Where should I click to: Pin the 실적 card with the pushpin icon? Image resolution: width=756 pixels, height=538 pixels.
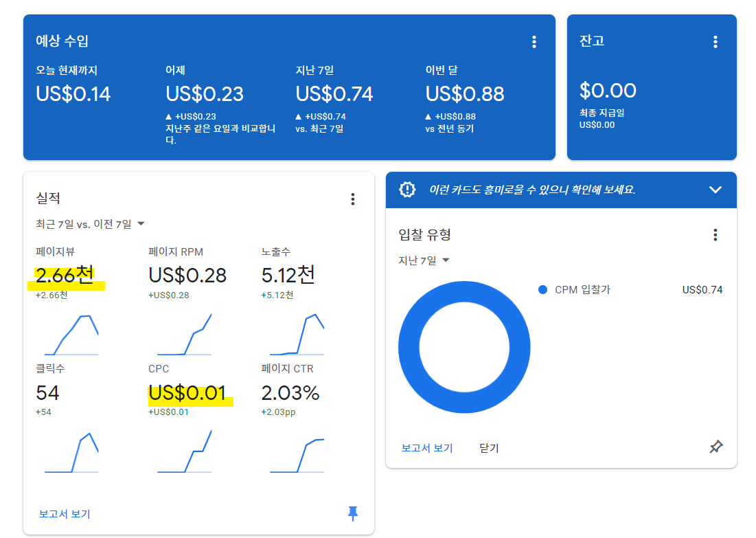[352, 513]
